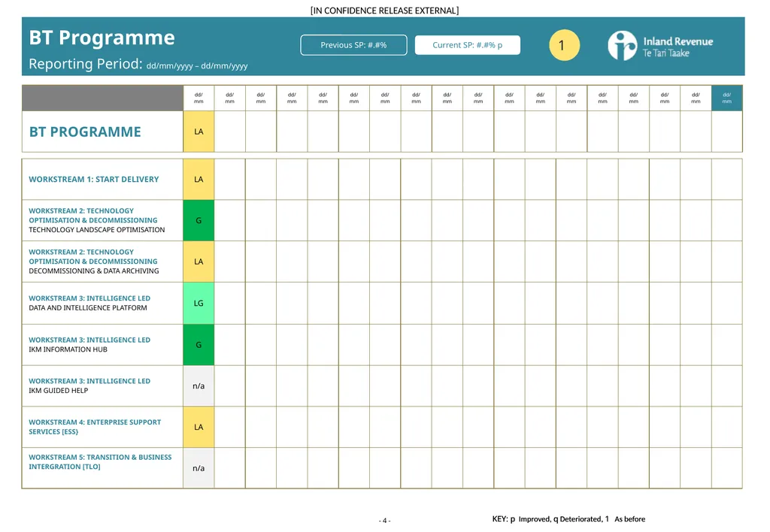Screen dimensions: 770x532
Task: Click the Reporting Period label
Action: click(x=86, y=64)
